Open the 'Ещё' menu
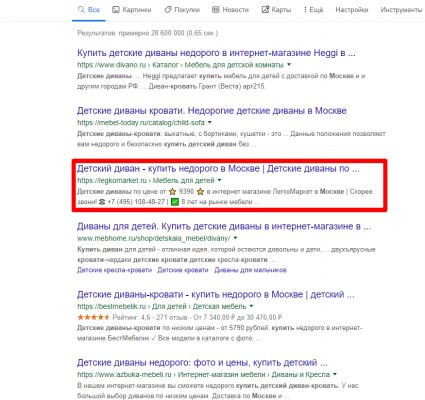Viewport: 425px width, 400px height. pyautogui.click(x=313, y=10)
